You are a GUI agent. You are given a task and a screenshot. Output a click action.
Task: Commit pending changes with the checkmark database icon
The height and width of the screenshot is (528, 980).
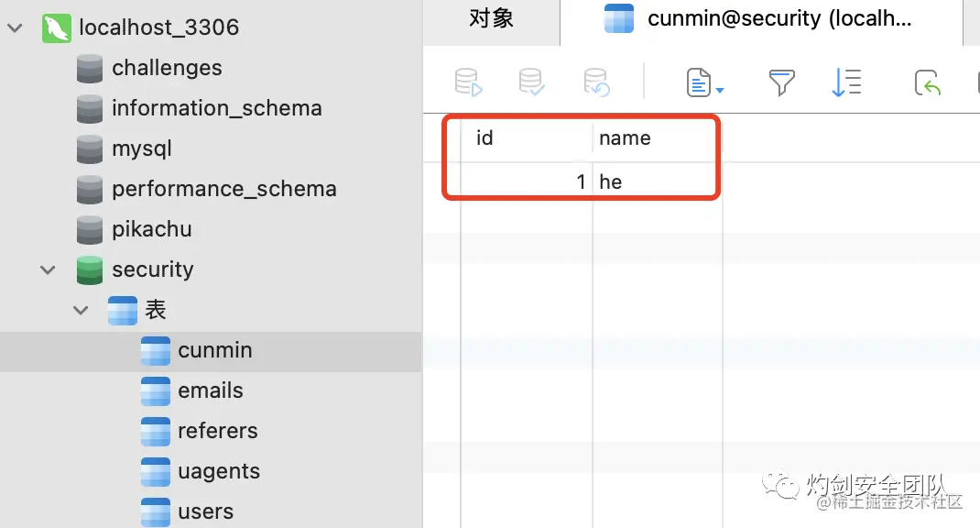pos(531,82)
